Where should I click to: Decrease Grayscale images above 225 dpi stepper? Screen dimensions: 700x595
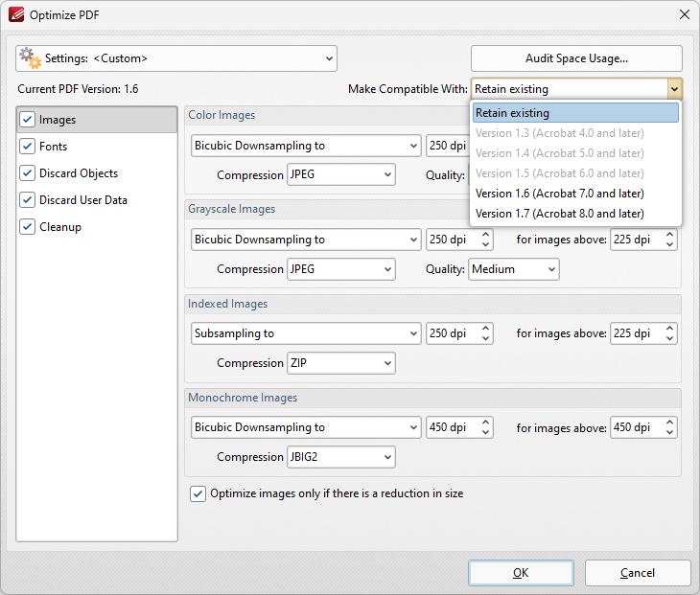pos(669,245)
